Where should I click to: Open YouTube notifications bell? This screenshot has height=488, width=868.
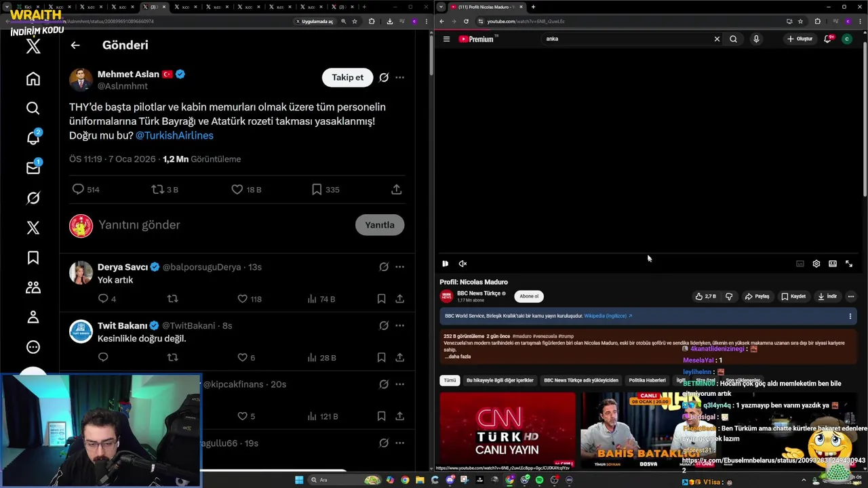coord(827,39)
